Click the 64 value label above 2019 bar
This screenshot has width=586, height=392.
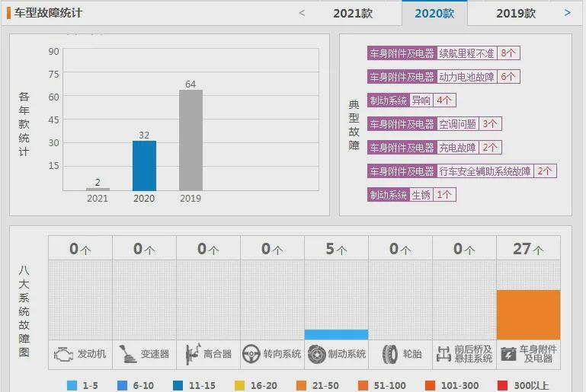(x=191, y=84)
